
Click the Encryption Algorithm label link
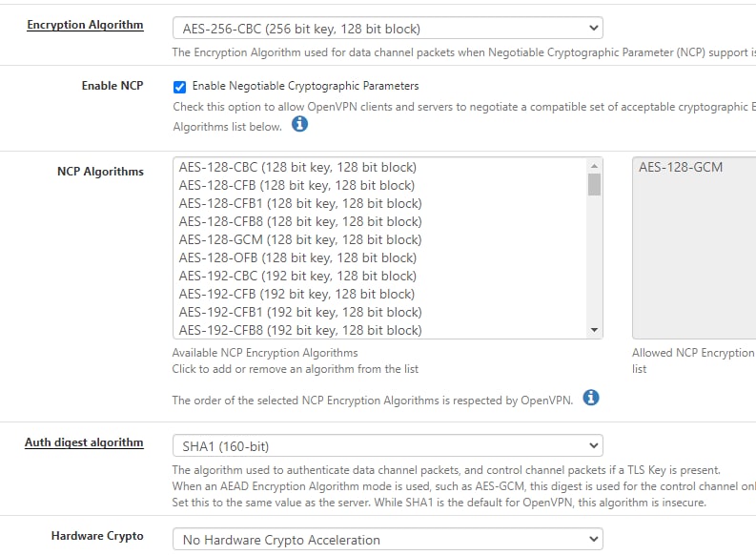[85, 25]
